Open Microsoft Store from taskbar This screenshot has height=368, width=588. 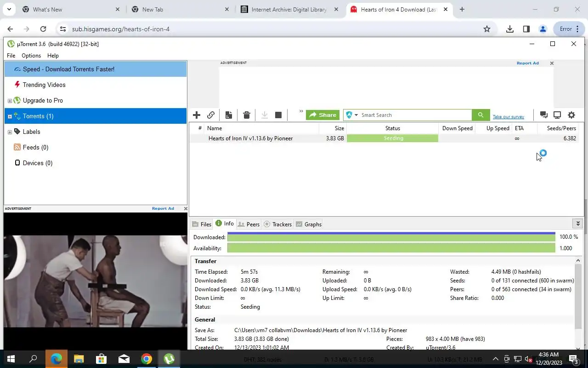point(101,359)
